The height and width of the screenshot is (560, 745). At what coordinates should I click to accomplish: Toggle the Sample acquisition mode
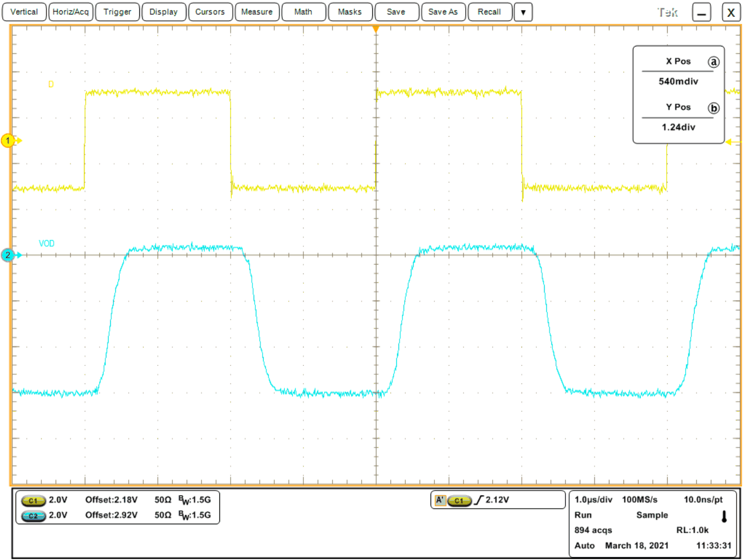point(652,515)
